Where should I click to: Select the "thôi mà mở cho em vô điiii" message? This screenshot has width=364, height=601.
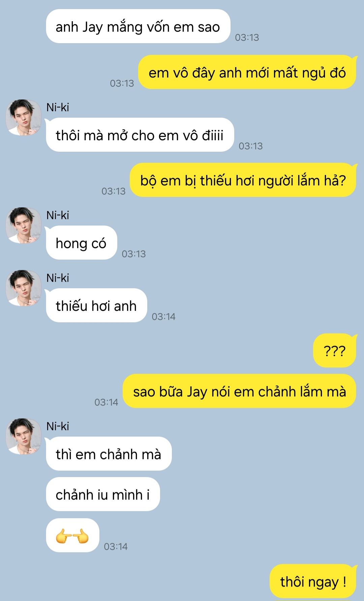click(140, 135)
